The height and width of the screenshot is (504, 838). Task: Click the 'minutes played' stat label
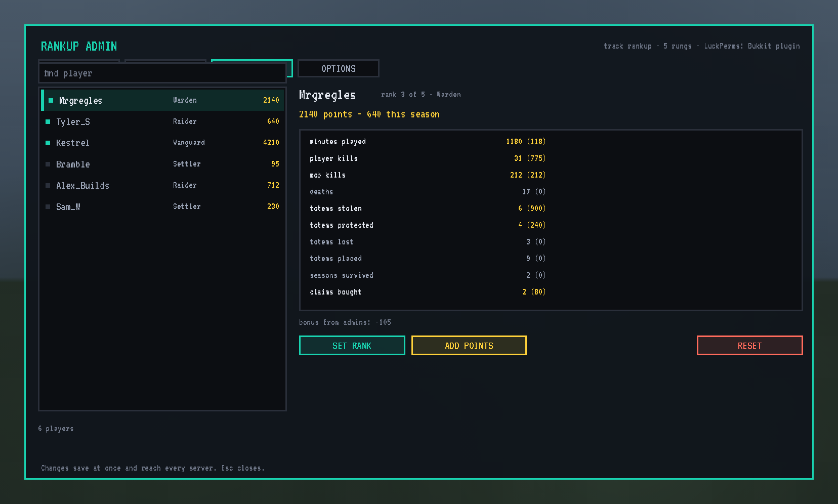[338, 142]
